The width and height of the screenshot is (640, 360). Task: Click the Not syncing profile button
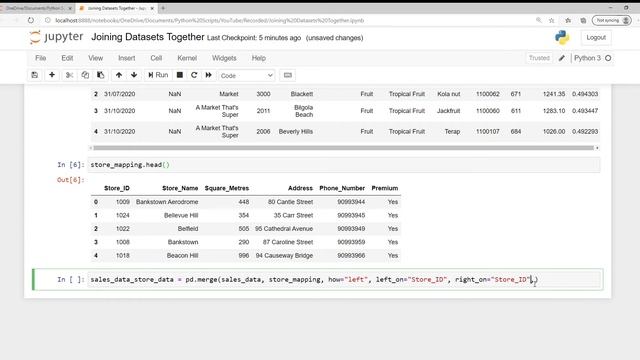click(612, 20)
